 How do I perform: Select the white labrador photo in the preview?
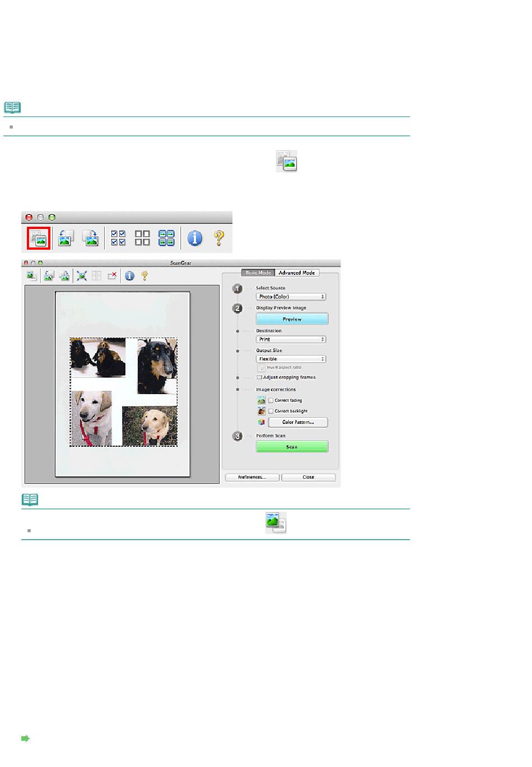pos(92,418)
